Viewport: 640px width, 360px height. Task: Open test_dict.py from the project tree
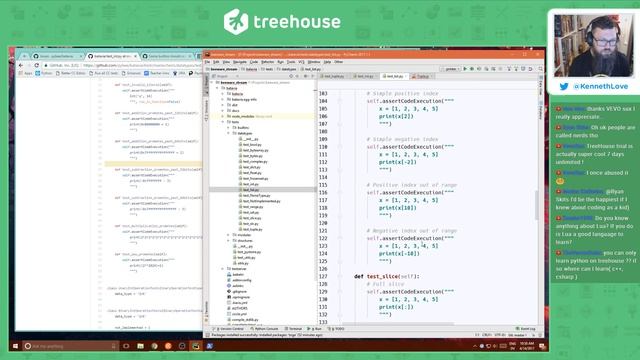point(251,167)
